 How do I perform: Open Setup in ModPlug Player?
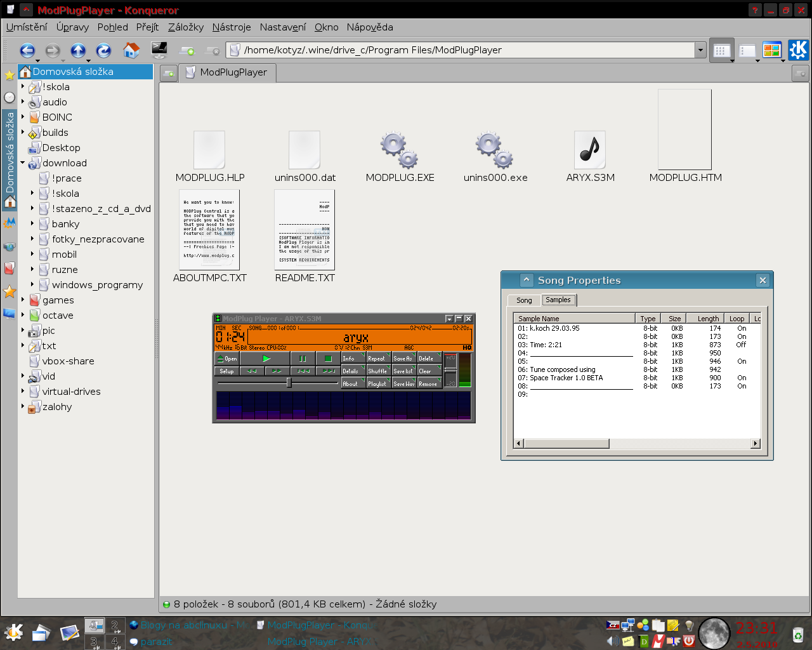tap(227, 371)
